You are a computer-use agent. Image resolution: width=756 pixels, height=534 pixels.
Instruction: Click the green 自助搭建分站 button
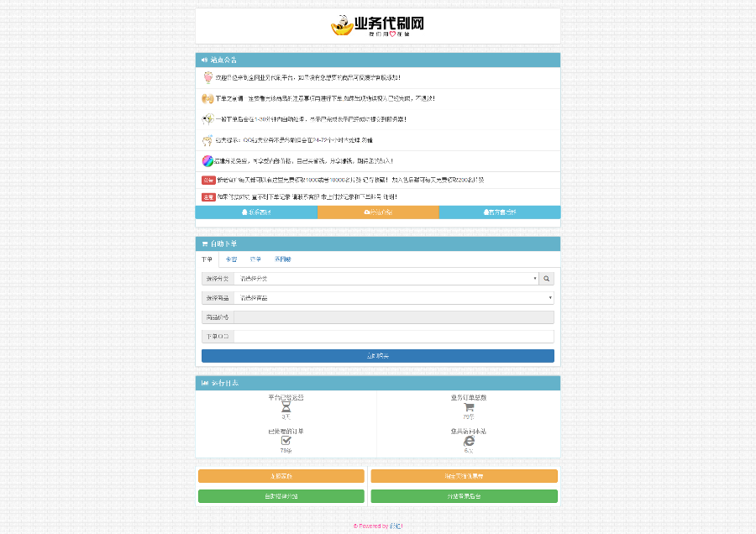tap(281, 496)
